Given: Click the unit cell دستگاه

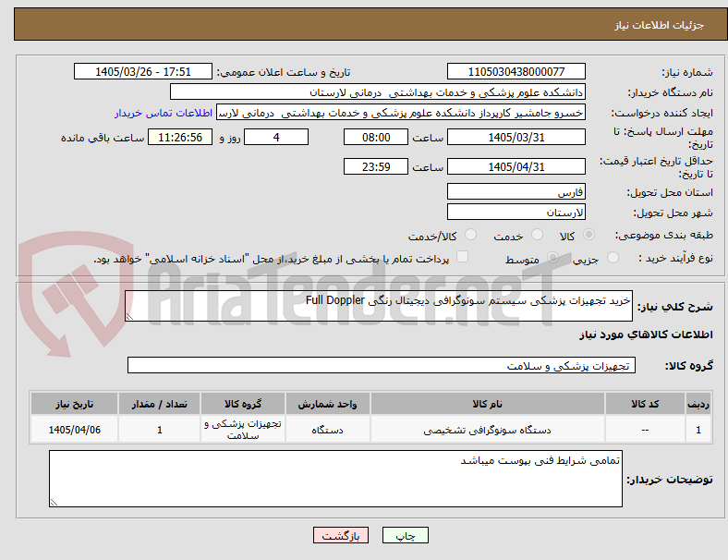Looking at the screenshot, I should pyautogui.click(x=328, y=430).
